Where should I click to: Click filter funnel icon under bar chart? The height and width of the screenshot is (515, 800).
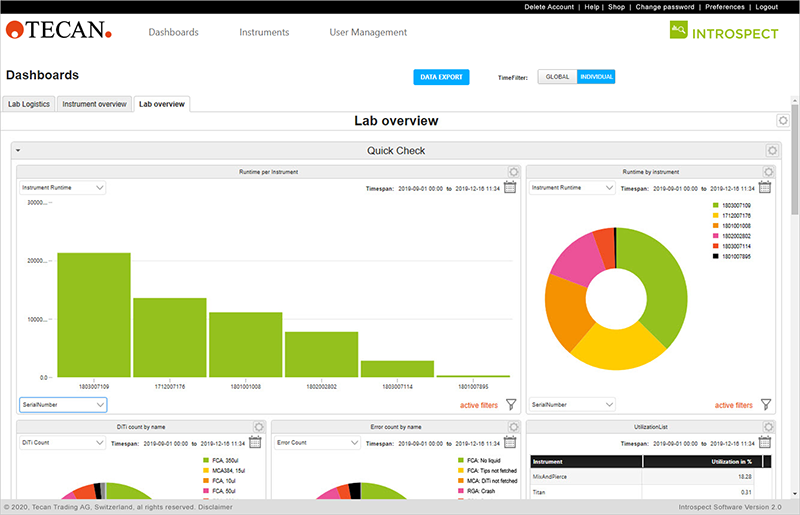coord(511,405)
